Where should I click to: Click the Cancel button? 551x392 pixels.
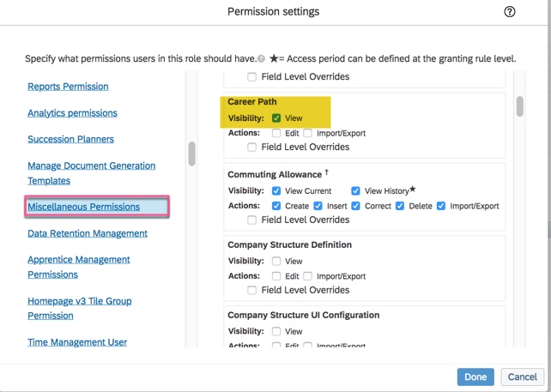(x=522, y=377)
